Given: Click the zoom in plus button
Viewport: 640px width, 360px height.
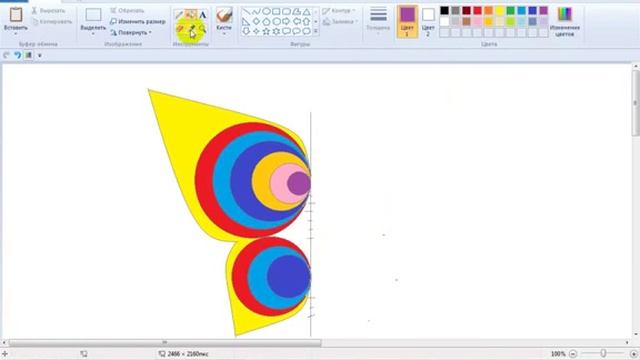Looking at the screenshot, I should [x=634, y=354].
